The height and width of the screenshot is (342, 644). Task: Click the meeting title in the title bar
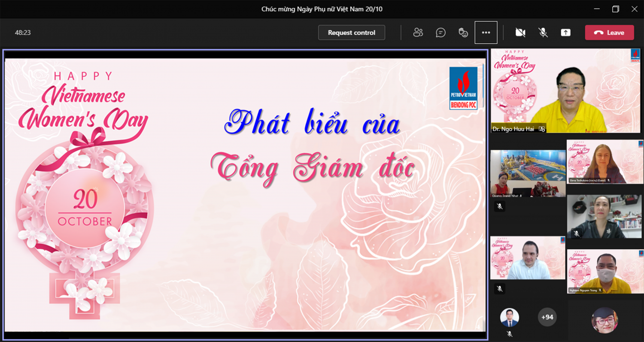(x=322, y=9)
